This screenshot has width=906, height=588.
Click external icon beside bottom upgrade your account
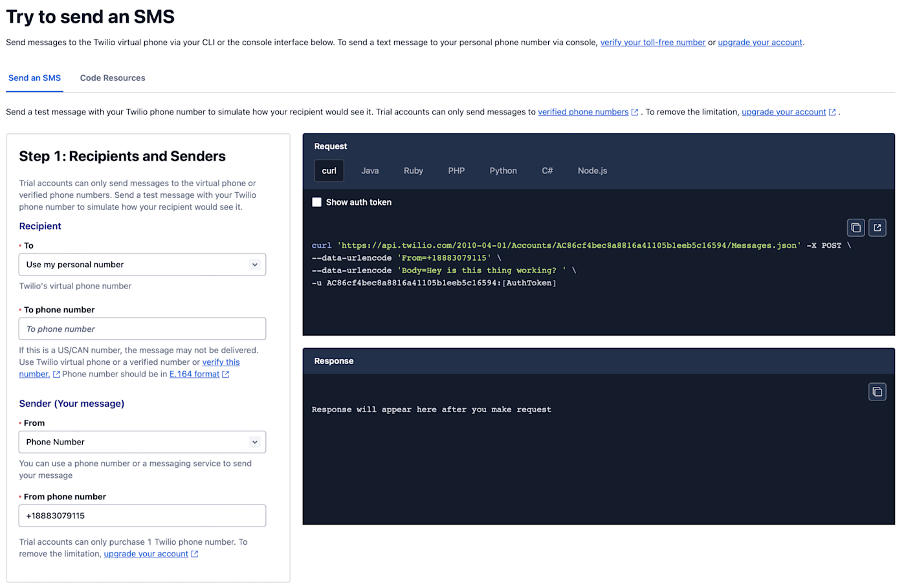tap(195, 554)
